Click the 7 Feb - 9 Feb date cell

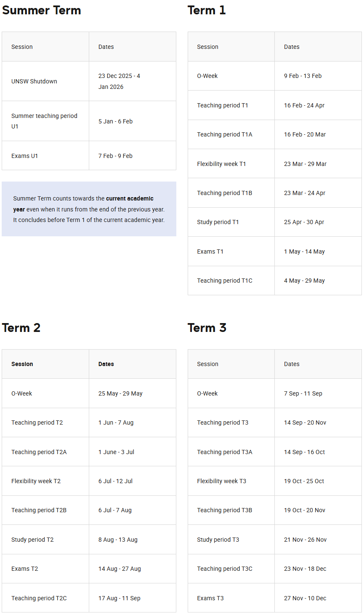[x=115, y=156]
